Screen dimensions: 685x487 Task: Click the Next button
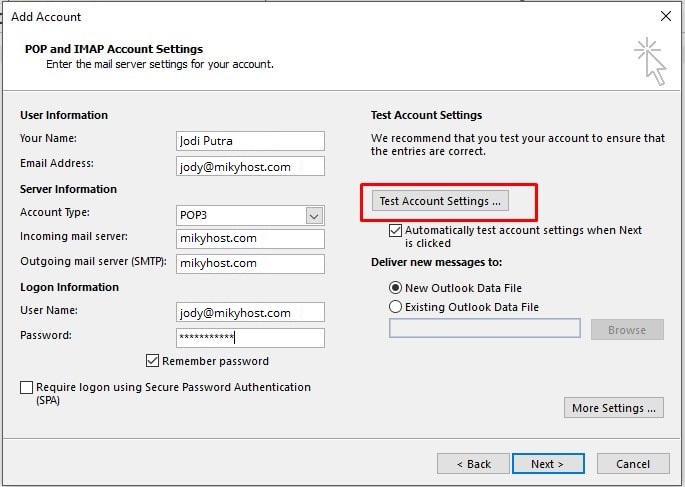click(x=548, y=464)
